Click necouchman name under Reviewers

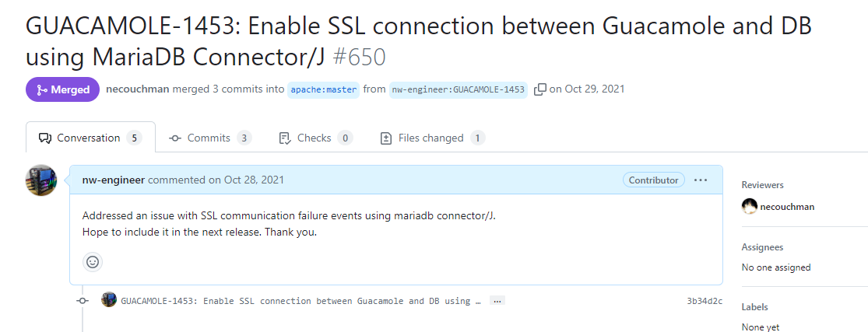point(787,207)
